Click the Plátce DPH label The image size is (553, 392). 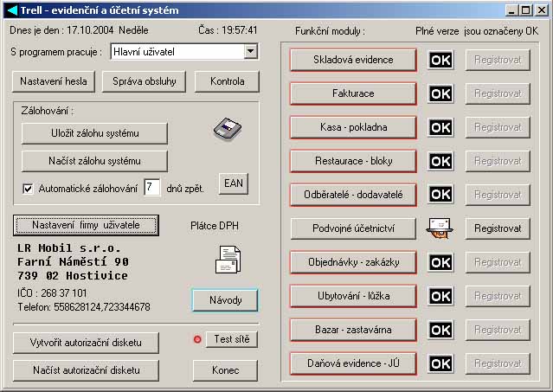coord(215,226)
